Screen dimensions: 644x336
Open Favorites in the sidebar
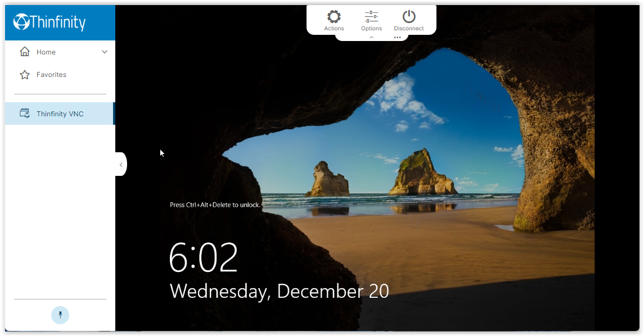click(60, 75)
